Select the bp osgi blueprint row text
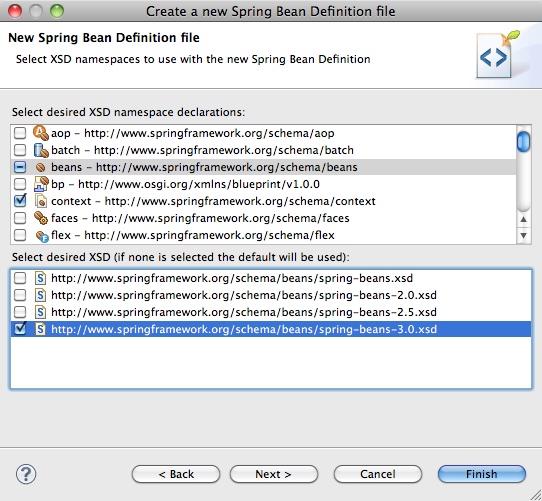The image size is (542, 501). (x=185, y=184)
